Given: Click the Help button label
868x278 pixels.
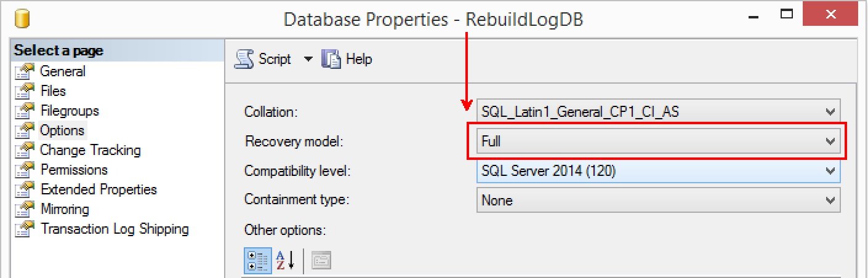Looking at the screenshot, I should pos(359,59).
